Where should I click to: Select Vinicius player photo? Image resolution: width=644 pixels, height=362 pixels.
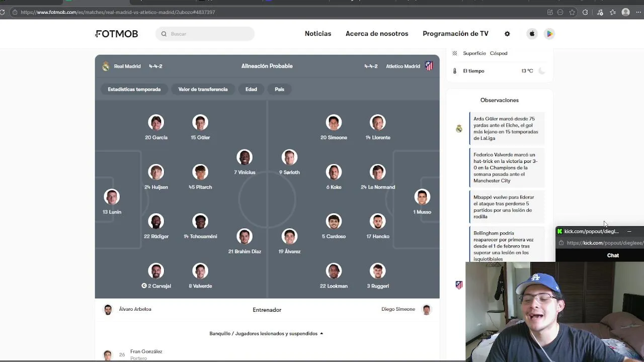point(245,157)
